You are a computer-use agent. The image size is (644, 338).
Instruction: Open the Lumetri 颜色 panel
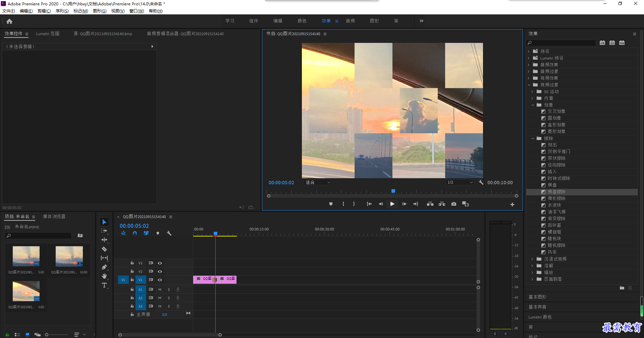point(540,317)
